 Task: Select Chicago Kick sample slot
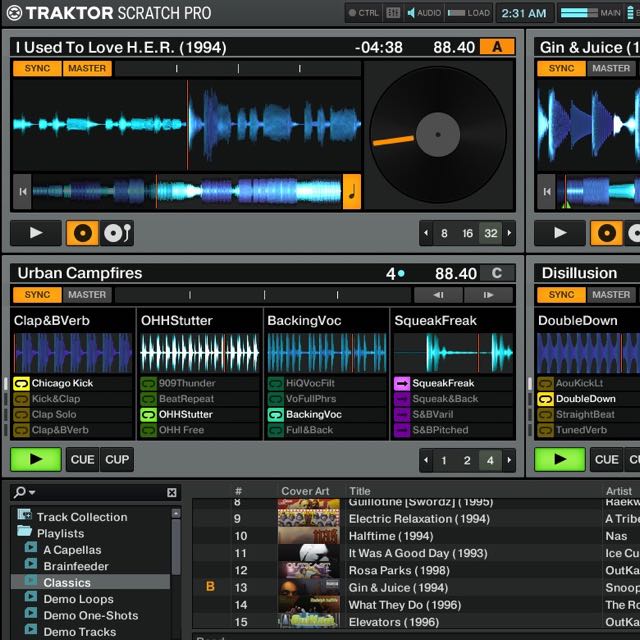click(73, 383)
